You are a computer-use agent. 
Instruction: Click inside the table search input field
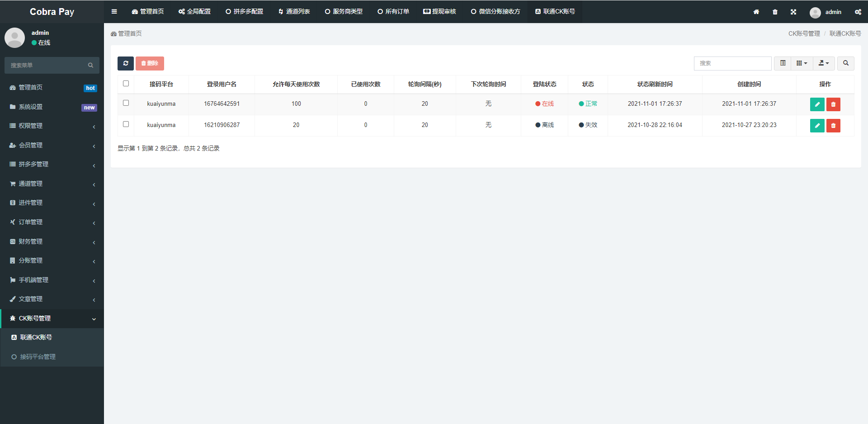(x=732, y=63)
